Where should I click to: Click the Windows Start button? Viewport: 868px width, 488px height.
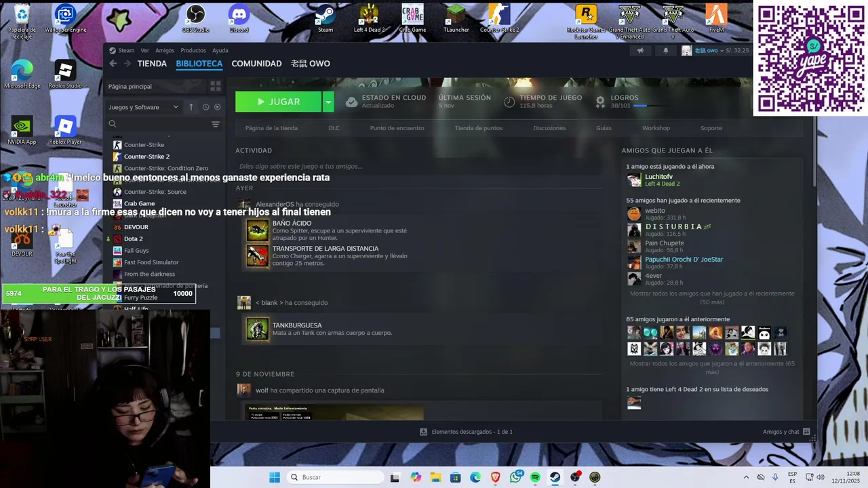274,477
